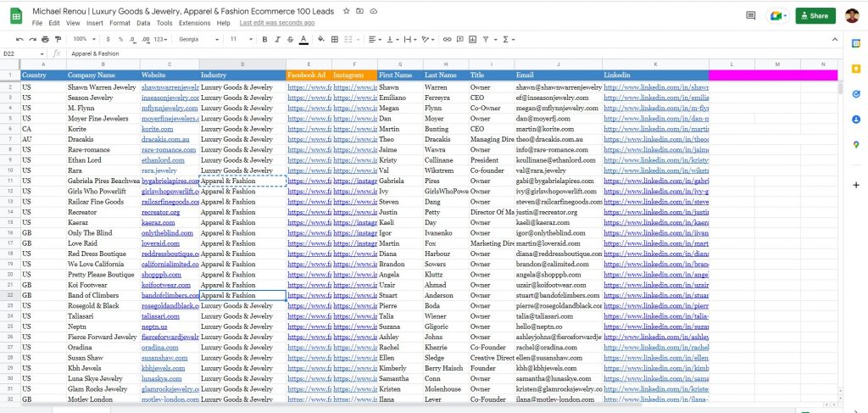Open the taliasari.com website link
Viewport: 868px width, 413px height.
160,316
